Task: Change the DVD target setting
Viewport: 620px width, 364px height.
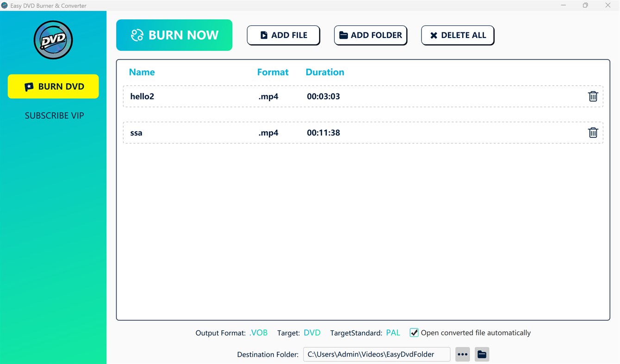Action: pos(312,332)
